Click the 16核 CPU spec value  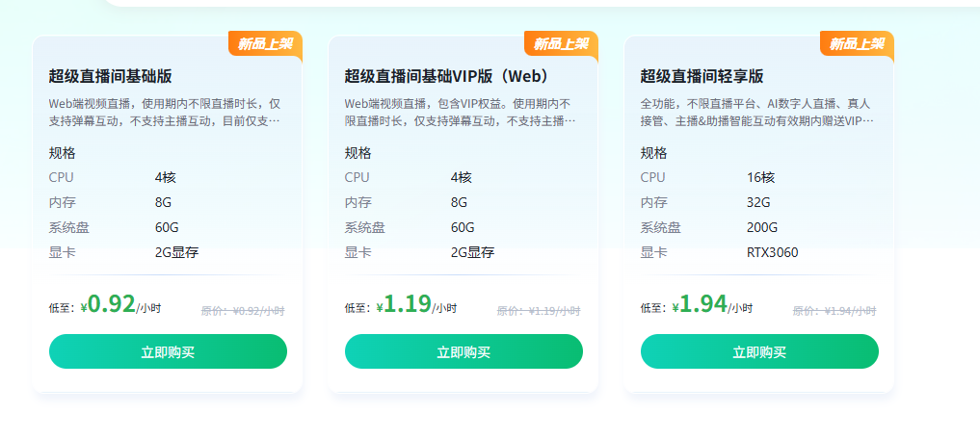(760, 177)
